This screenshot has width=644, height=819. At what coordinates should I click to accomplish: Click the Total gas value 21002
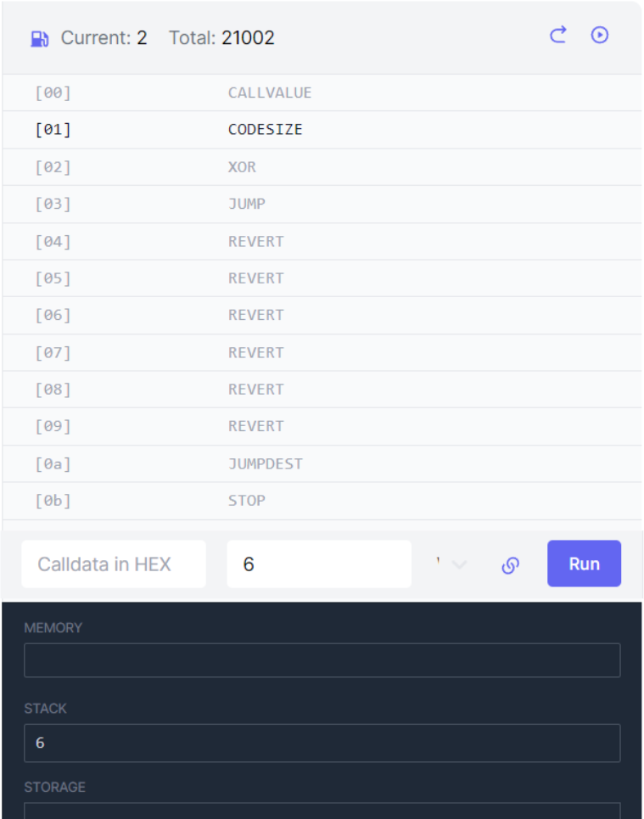[248, 37]
